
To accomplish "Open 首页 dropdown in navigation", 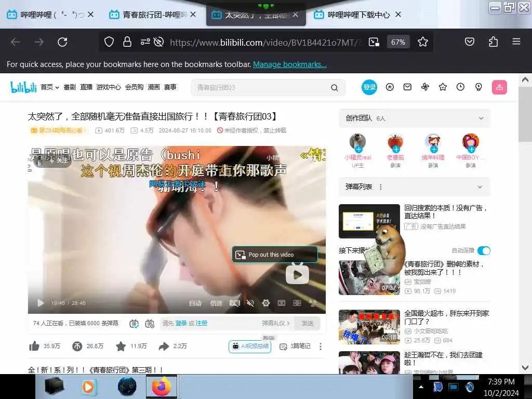I will tap(49, 87).
